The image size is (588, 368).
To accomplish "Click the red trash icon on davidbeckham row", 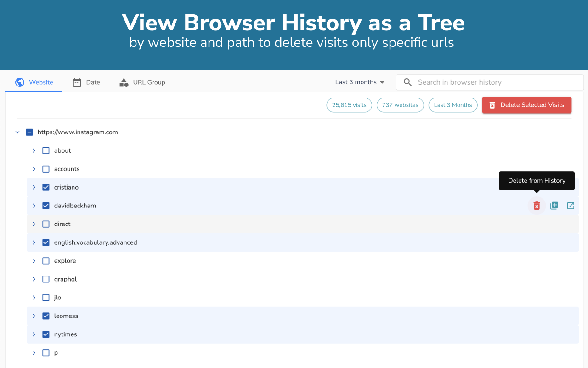I will (x=537, y=206).
